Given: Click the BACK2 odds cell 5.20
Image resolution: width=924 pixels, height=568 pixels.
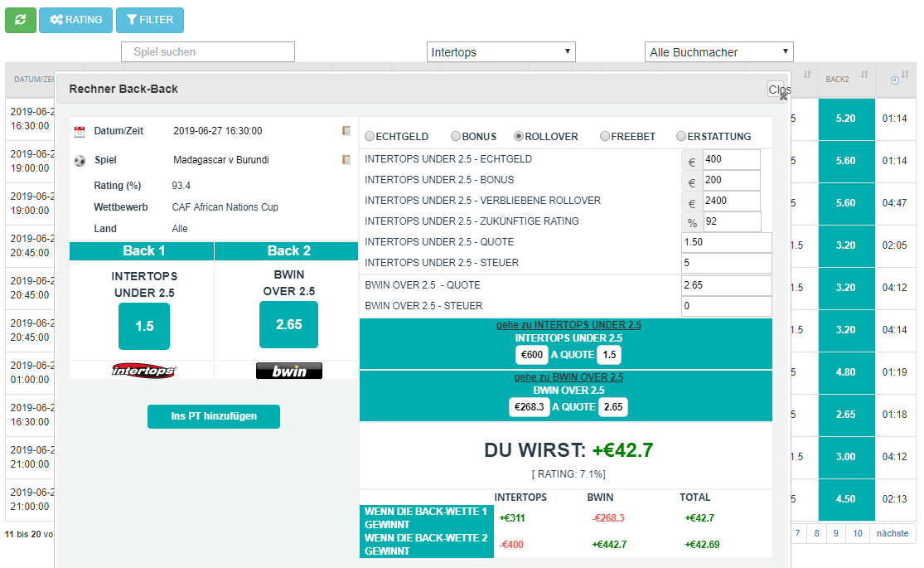Looking at the screenshot, I should pos(846,119).
